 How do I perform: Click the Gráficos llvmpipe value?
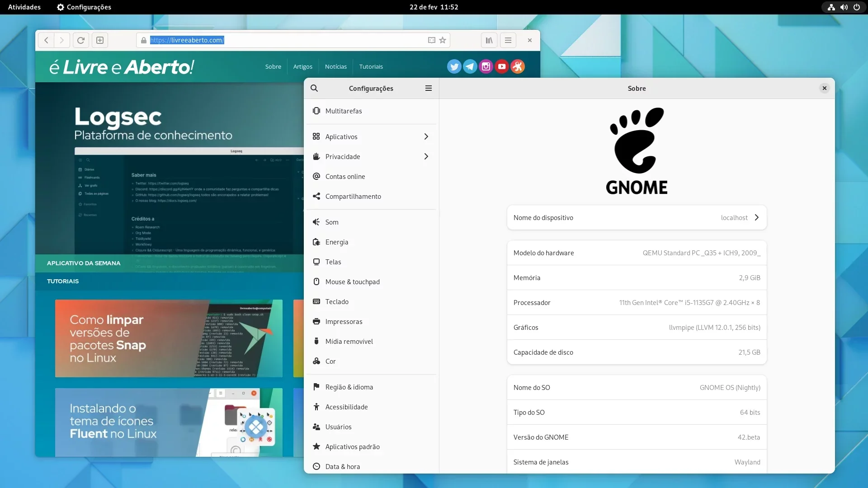[x=714, y=327]
